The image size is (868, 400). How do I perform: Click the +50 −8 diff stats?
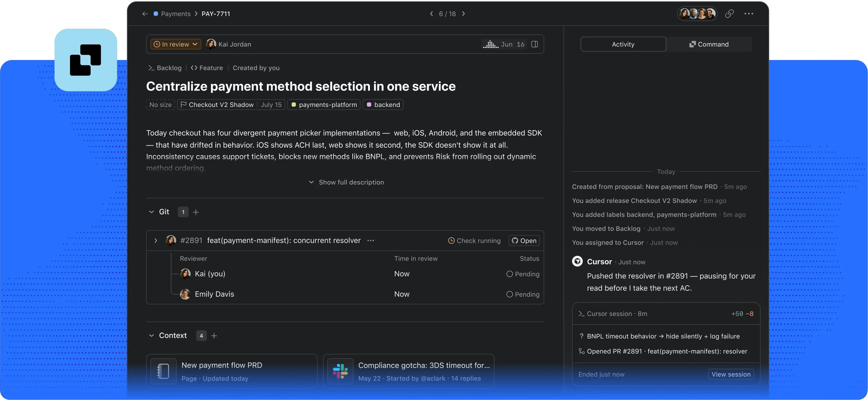tap(742, 313)
